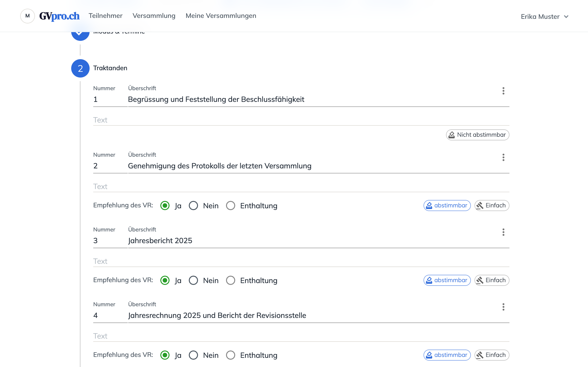Select 'Nein' for Jahresrechnung 2025 item
The width and height of the screenshot is (588, 367).
(193, 355)
